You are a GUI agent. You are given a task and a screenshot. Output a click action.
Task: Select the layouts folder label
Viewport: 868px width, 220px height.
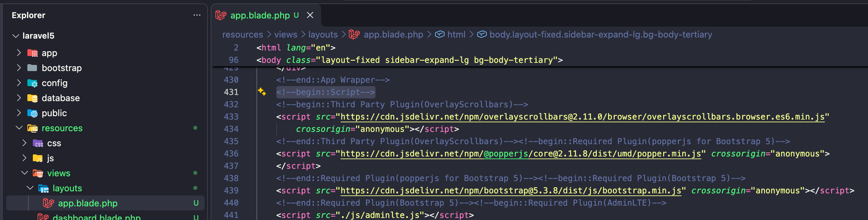(x=67, y=188)
